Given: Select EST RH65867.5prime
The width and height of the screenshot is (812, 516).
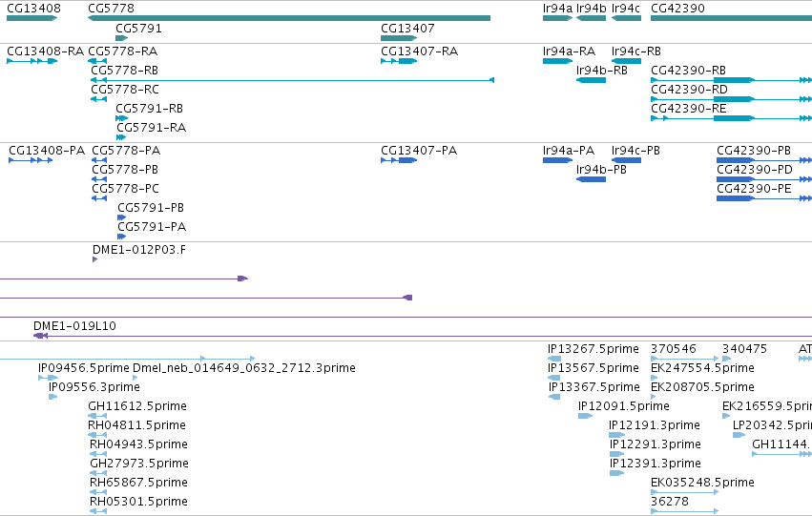Looking at the screenshot, I should [138, 483].
